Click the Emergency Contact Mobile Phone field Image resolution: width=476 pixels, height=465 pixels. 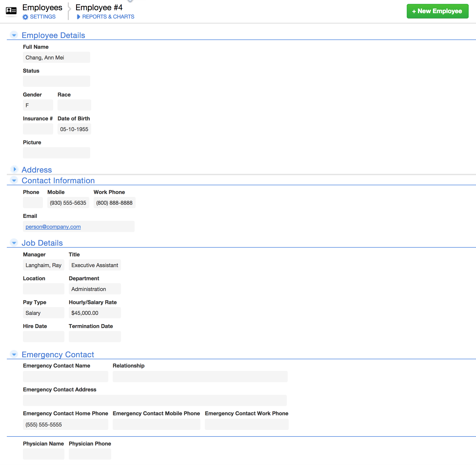(156, 425)
